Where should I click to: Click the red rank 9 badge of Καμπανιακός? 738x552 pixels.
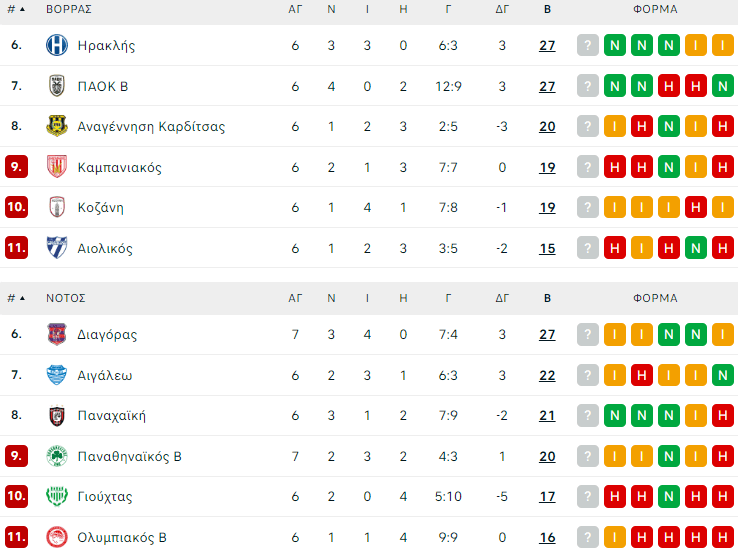(16, 167)
